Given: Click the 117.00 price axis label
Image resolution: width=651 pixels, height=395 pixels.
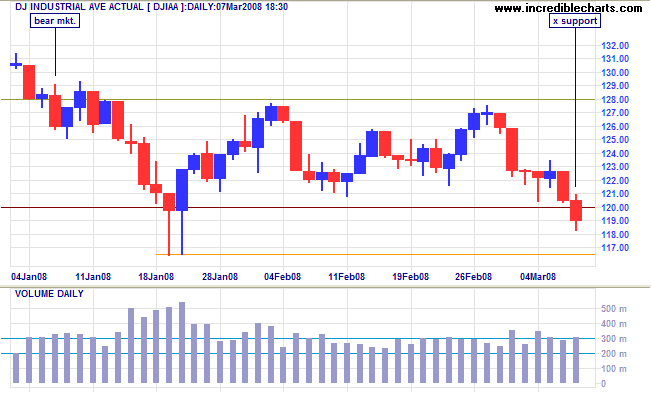Looking at the screenshot, I should click(615, 248).
